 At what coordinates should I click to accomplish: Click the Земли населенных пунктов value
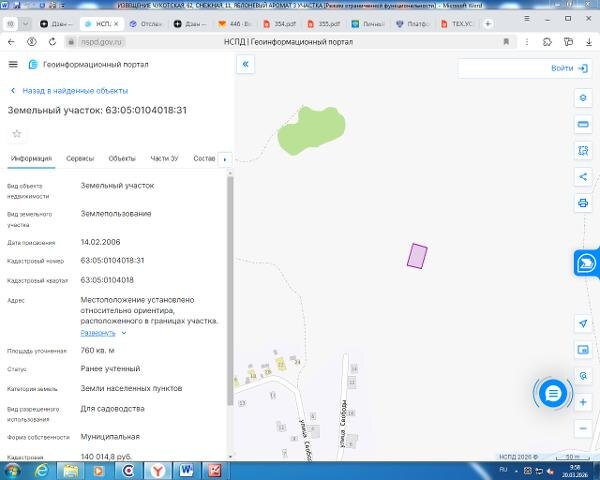131,389
